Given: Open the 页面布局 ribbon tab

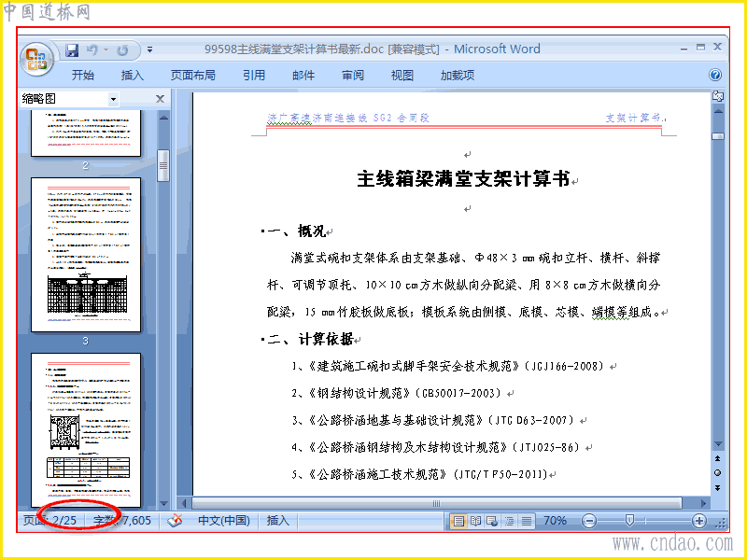Looking at the screenshot, I should point(193,76).
